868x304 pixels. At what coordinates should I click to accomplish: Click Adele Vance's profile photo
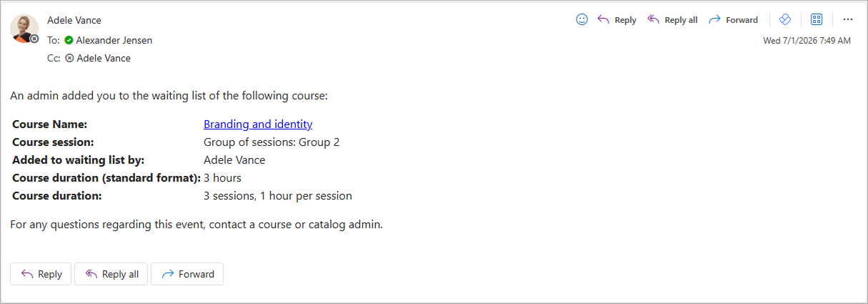coord(24,29)
